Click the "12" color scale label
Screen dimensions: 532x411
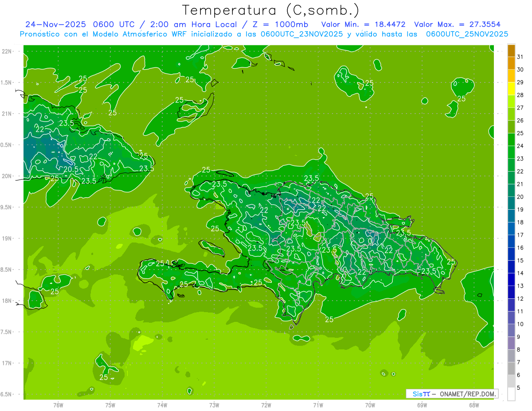click(520, 299)
